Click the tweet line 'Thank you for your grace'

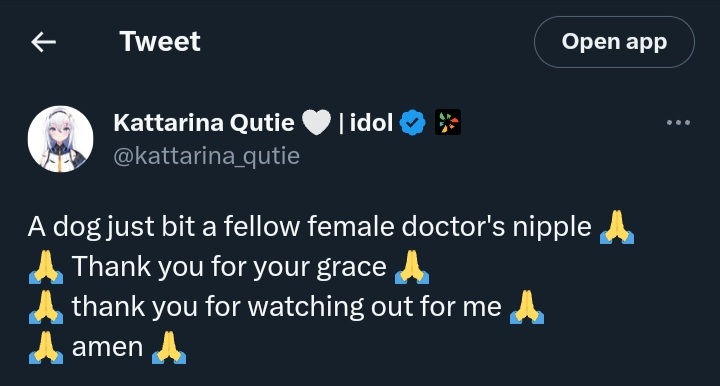click(x=229, y=267)
